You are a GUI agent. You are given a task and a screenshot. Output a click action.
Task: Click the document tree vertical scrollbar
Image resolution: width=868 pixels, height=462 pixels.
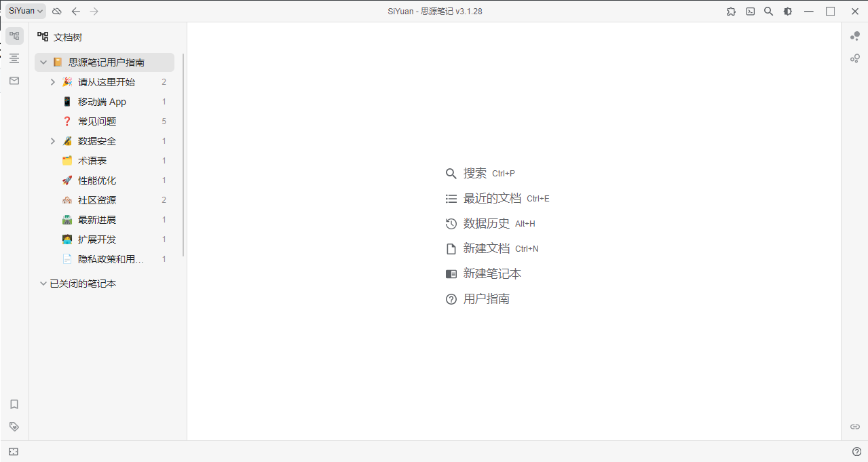pyautogui.click(x=183, y=155)
